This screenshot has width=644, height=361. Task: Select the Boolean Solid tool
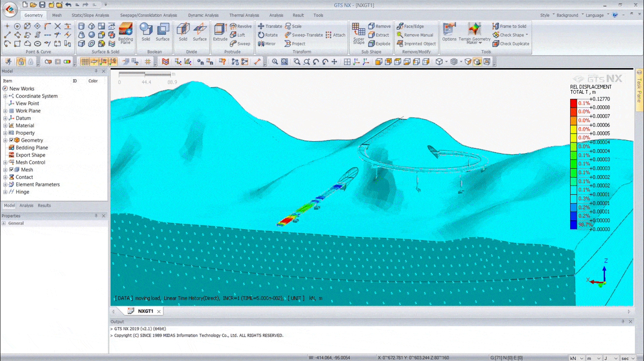click(146, 32)
